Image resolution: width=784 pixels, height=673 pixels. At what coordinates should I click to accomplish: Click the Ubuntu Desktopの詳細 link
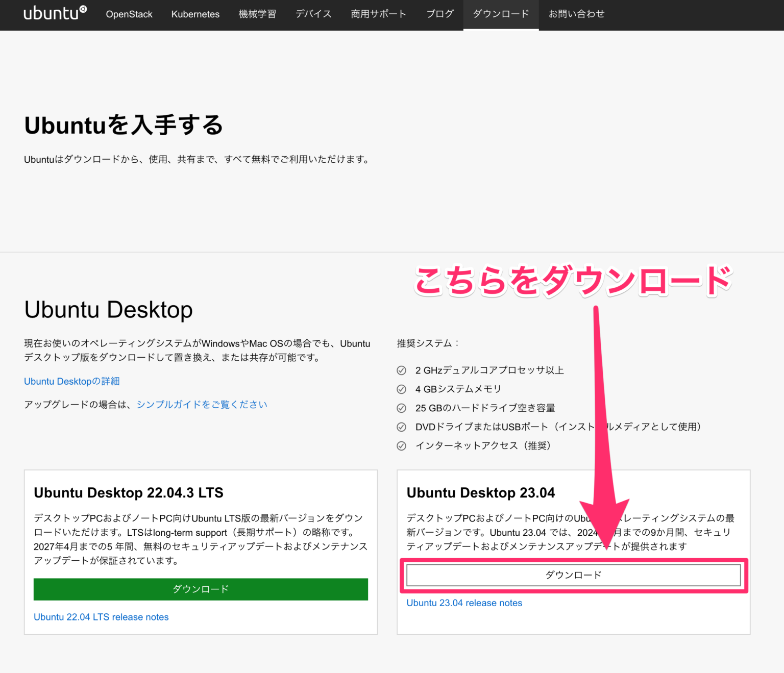click(71, 381)
